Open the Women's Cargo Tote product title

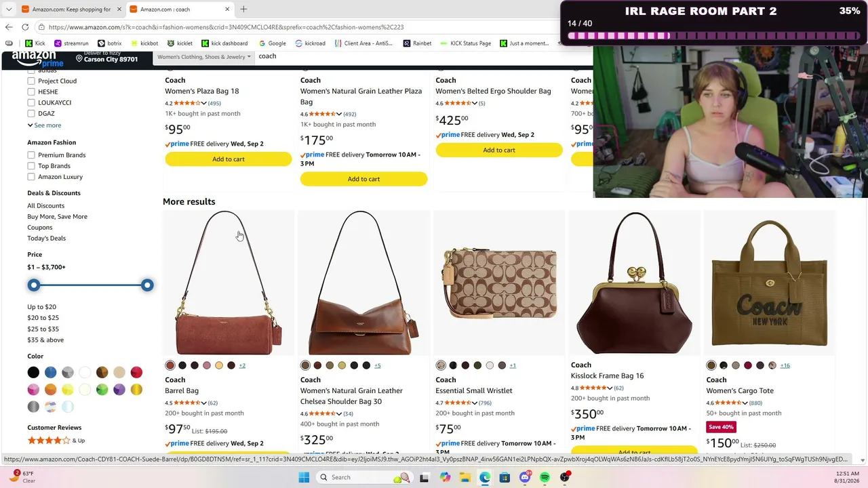pos(740,391)
